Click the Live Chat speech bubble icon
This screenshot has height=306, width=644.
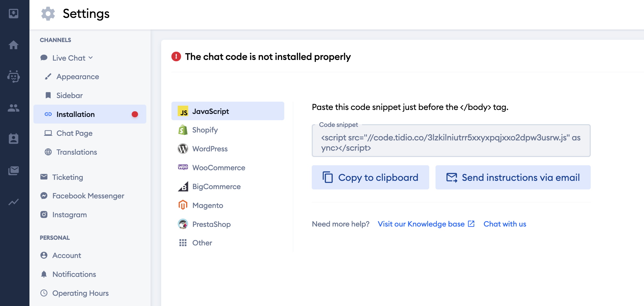(x=44, y=58)
